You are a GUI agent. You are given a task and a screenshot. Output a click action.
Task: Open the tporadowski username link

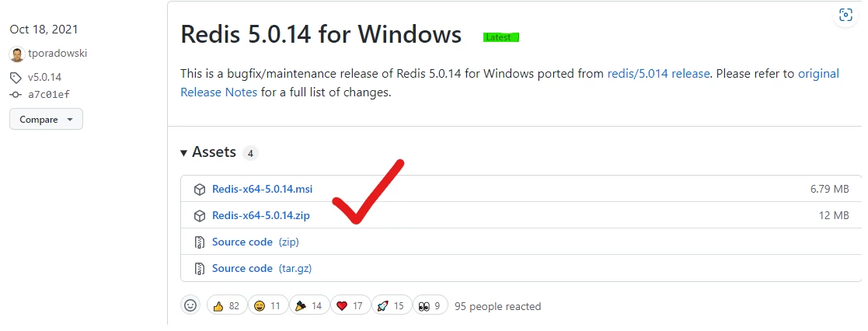[58, 54]
